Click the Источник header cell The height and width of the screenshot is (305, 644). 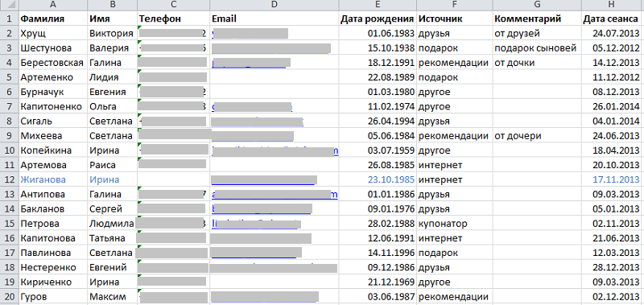(x=455, y=19)
